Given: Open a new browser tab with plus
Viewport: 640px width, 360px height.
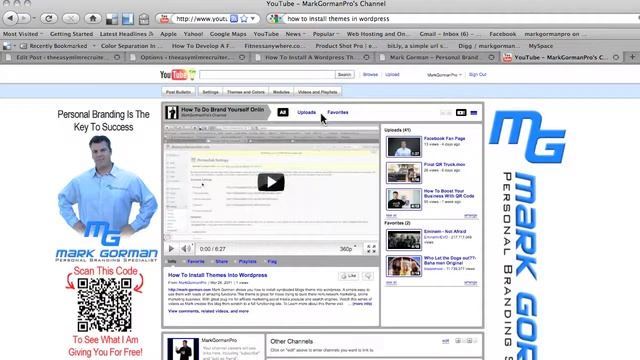Looking at the screenshot, I should click(632, 57).
